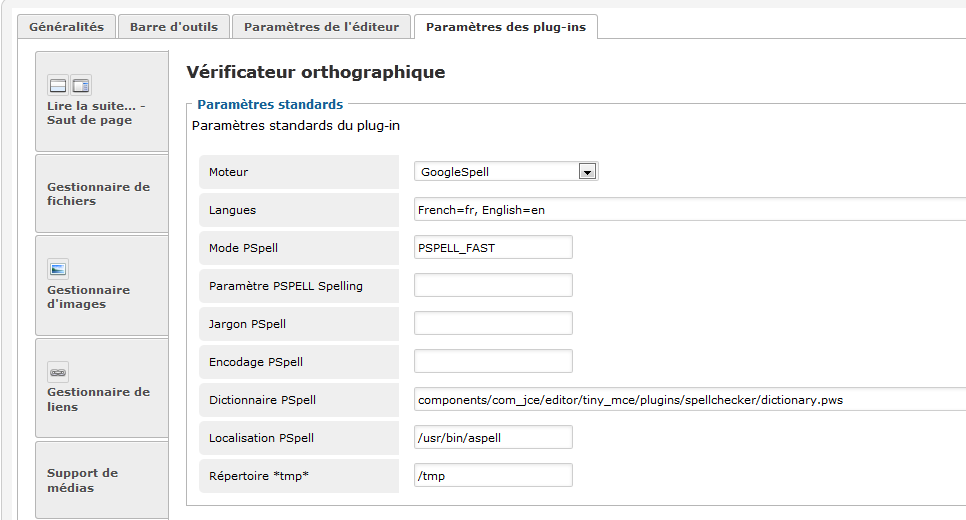Focus the Répertoire *tmp* text field
Image resolution: width=966 pixels, height=520 pixels.
pos(493,476)
